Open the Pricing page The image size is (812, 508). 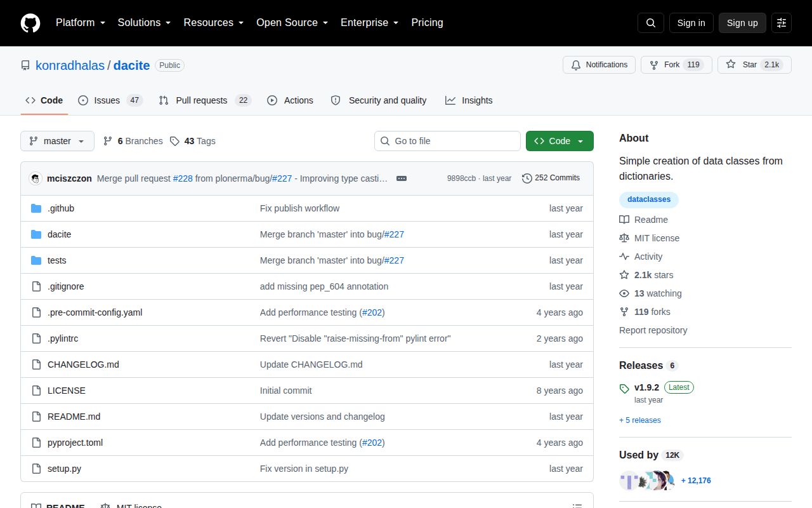[427, 23]
